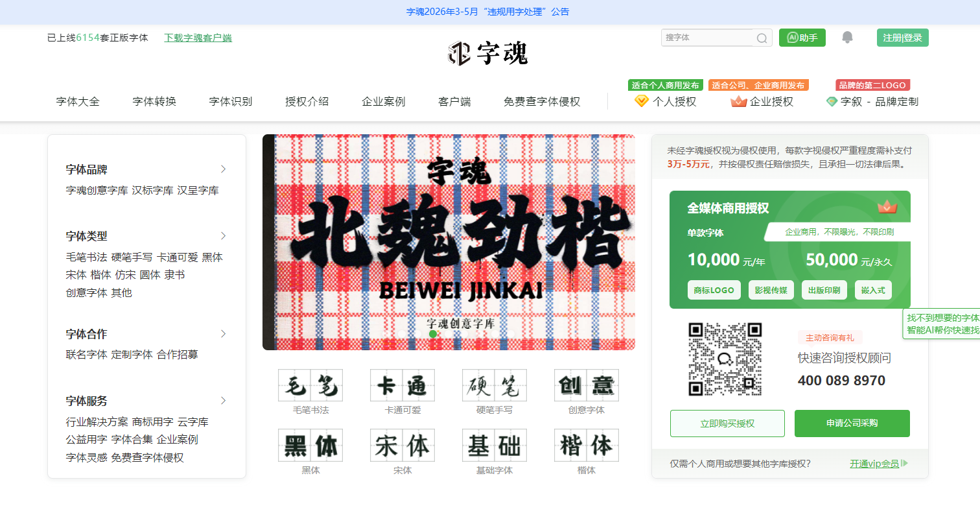980x513 pixels.
Task: Click the 立即购买授权 button
Action: click(x=727, y=424)
